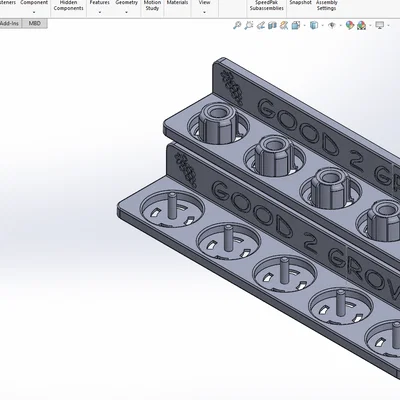This screenshot has height=400, width=400.
Task: Click the Apply Scene icon
Action: coord(361,25)
